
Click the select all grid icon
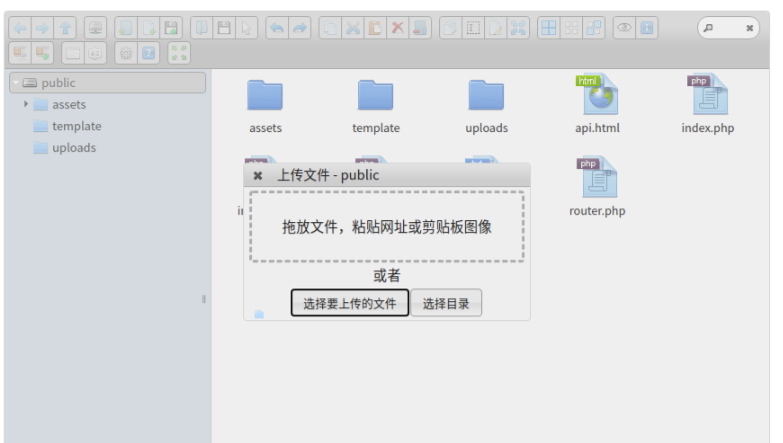tap(549, 28)
